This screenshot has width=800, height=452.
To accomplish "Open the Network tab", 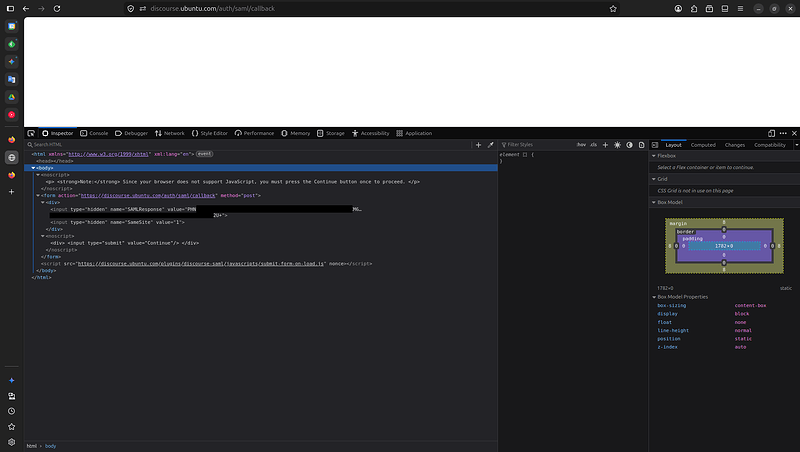I will click(x=169, y=133).
